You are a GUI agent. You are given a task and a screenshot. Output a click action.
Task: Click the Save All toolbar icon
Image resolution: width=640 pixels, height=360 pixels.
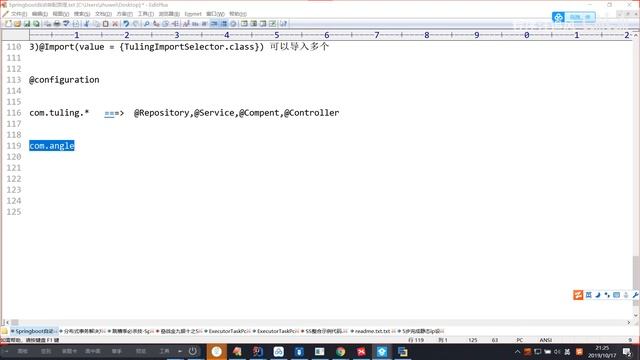tap(36, 24)
